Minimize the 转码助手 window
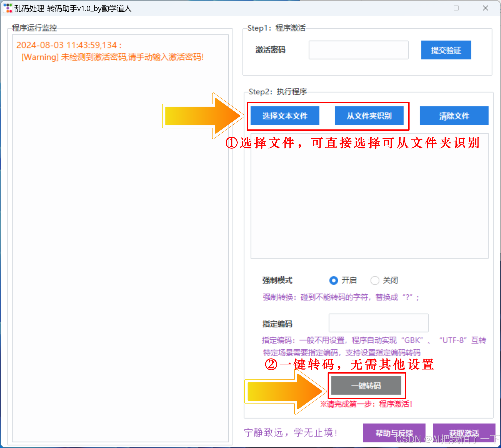The image size is (501, 448). 428,8
